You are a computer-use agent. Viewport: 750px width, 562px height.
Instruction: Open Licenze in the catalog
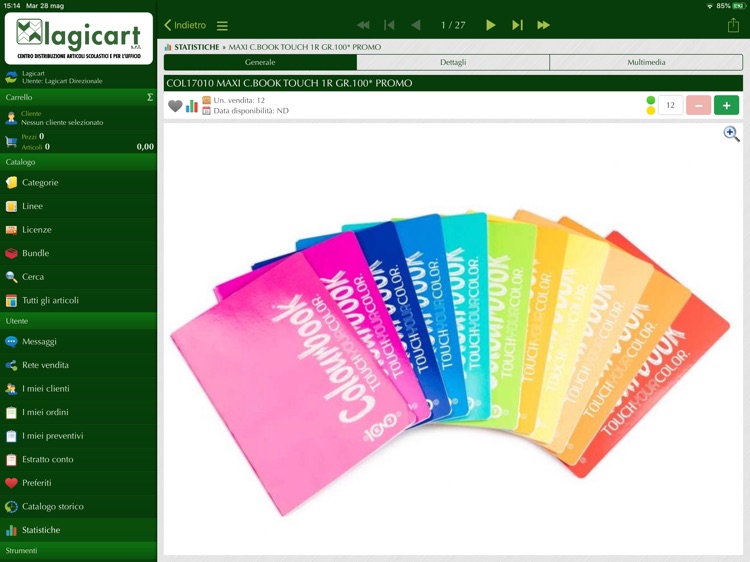78,230
